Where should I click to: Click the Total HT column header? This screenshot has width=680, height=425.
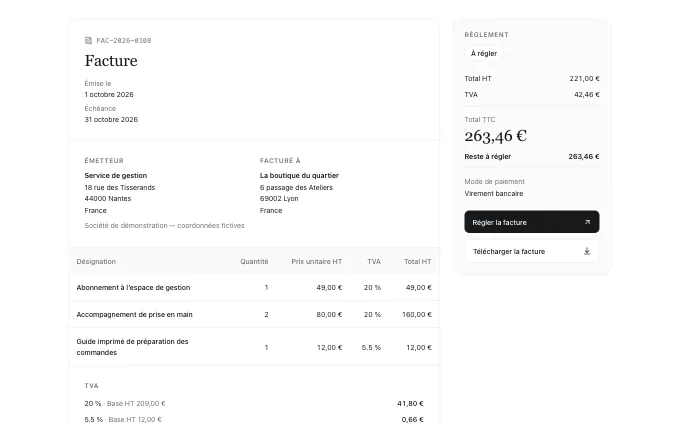[x=418, y=262]
